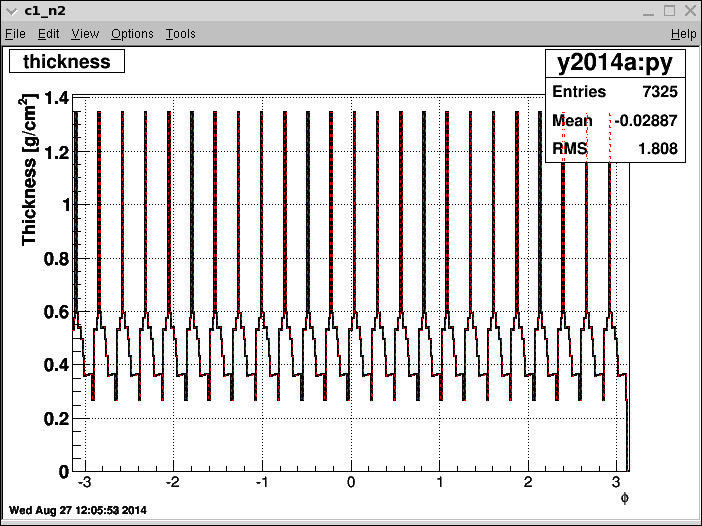Click the ϕ x-axis title
The width and height of the screenshot is (702, 526).
(x=625, y=498)
